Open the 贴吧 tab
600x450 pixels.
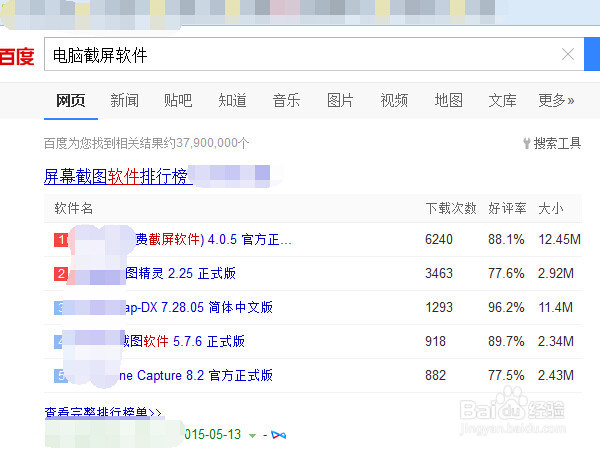pyautogui.click(x=178, y=101)
